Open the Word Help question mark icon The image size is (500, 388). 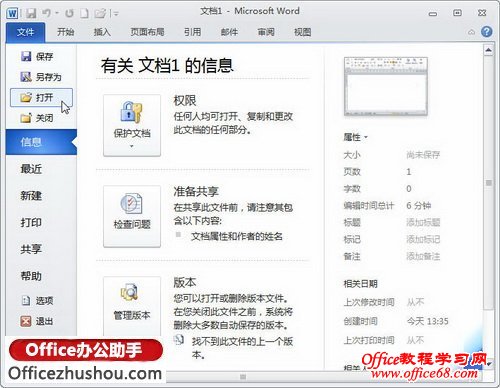pos(486,32)
